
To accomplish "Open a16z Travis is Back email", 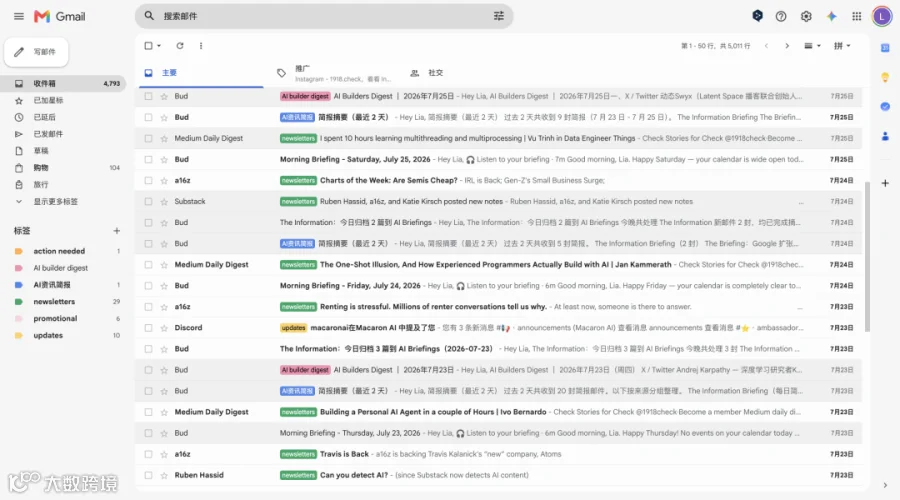I will 499,454.
